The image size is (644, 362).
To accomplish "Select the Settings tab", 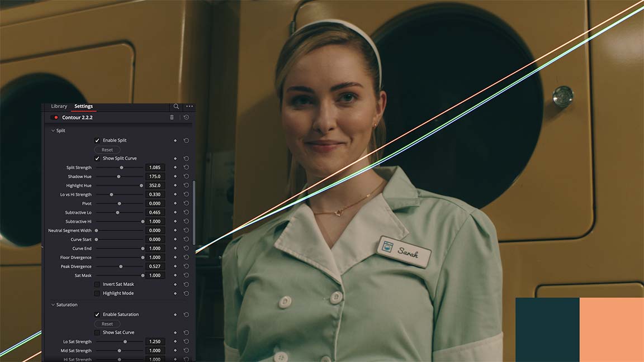I will coord(83,106).
